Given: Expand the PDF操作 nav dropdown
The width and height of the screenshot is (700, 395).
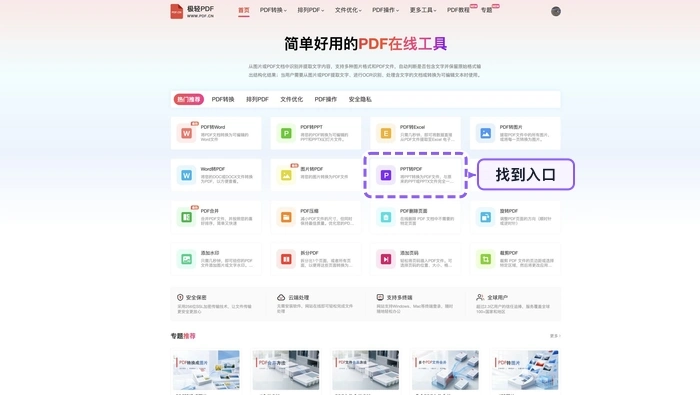Looking at the screenshot, I should [386, 10].
